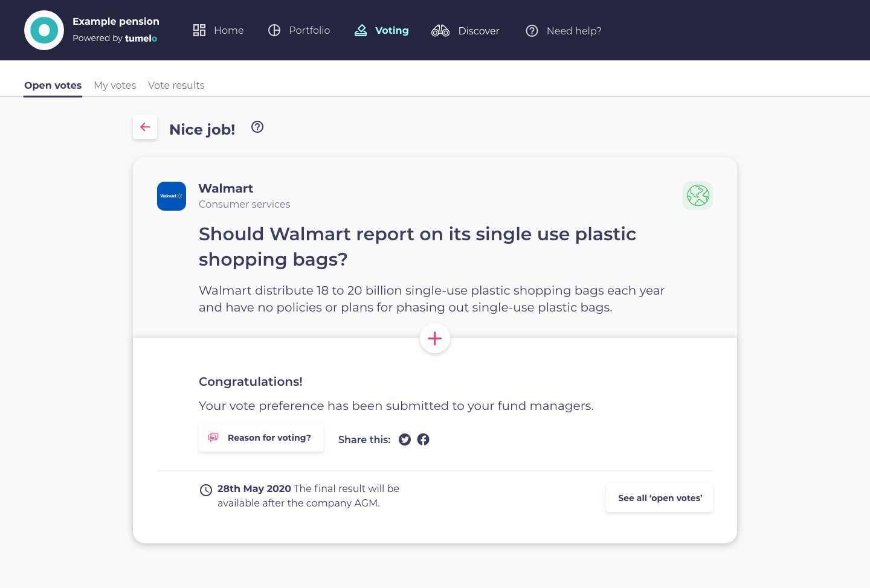The width and height of the screenshot is (870, 588).
Task: Click the Example pension circular logo
Action: 44,30
